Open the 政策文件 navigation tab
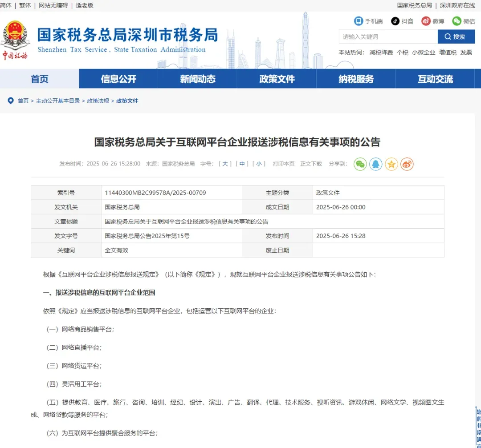Image resolution: width=481 pixels, height=448 pixels. (x=277, y=79)
